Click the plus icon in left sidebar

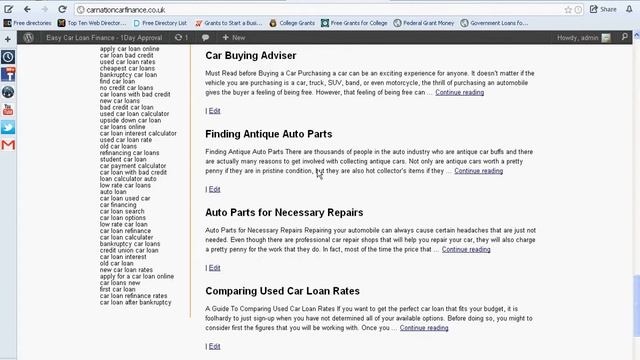pos(8,39)
